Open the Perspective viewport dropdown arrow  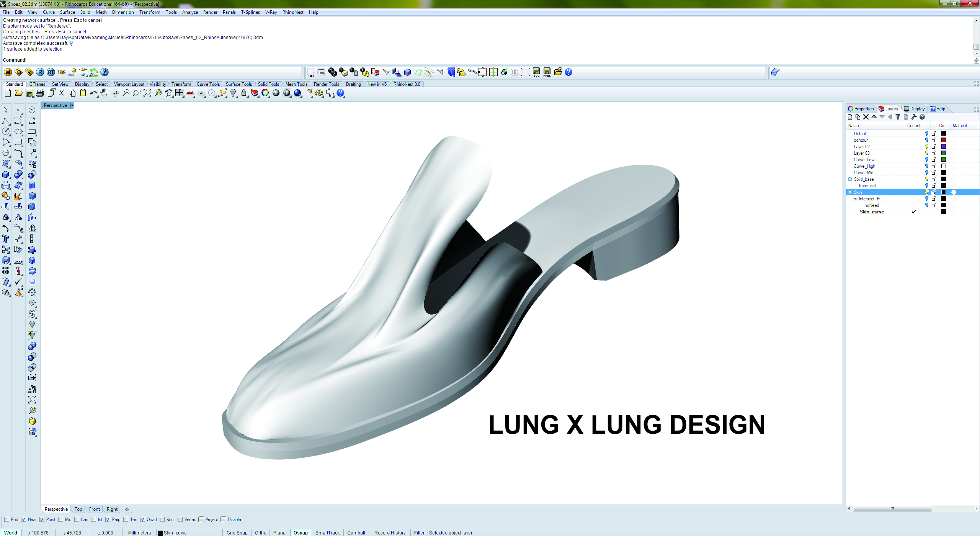[x=72, y=105]
